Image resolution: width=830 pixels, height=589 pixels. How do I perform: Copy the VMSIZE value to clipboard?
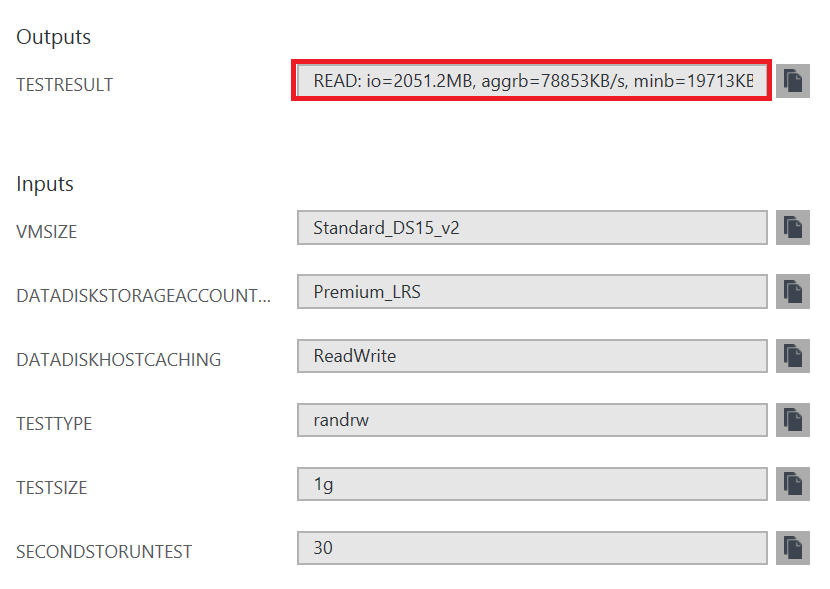click(x=792, y=228)
